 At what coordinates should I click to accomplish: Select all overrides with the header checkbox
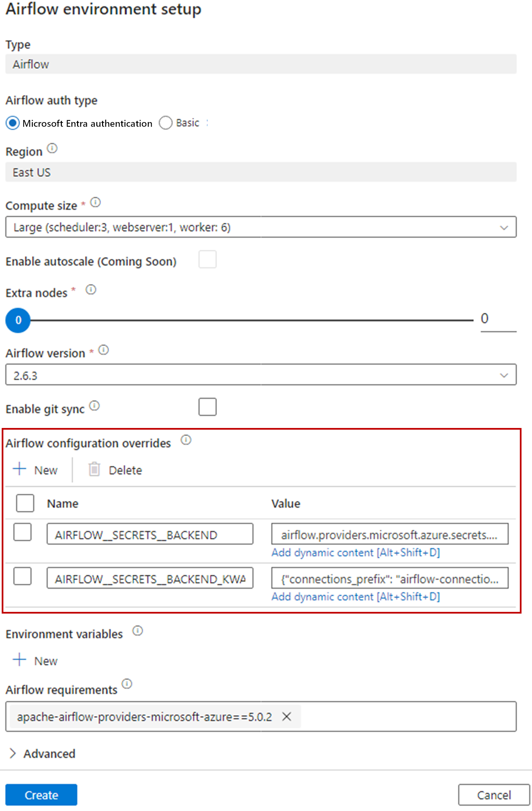tap(25, 503)
